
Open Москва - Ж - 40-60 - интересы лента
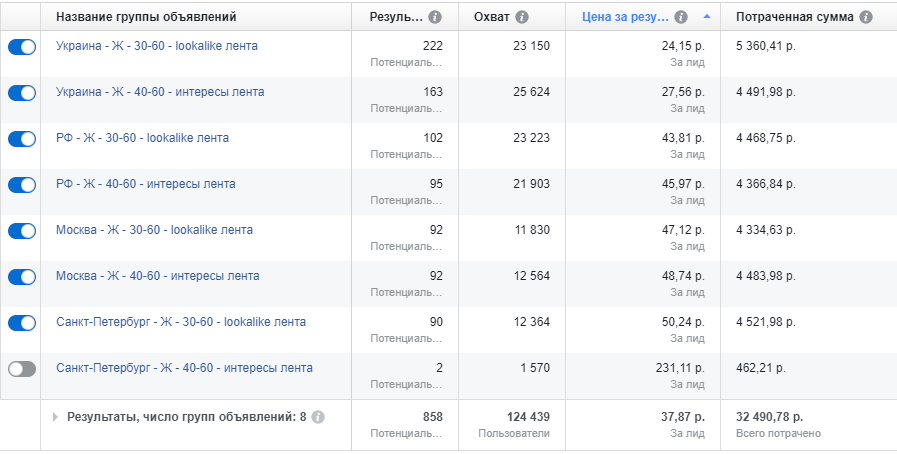tap(158, 276)
